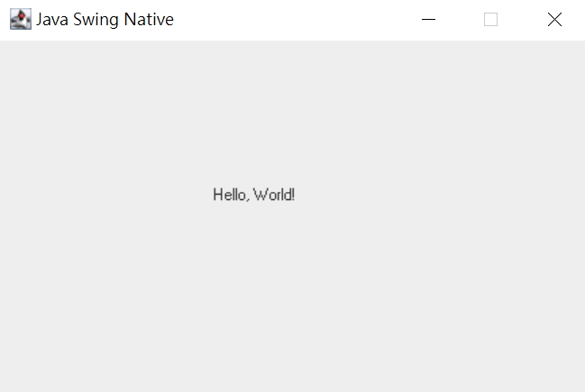This screenshot has width=585, height=392.
Task: Click the Java coffee cup window icon
Action: 21,19
